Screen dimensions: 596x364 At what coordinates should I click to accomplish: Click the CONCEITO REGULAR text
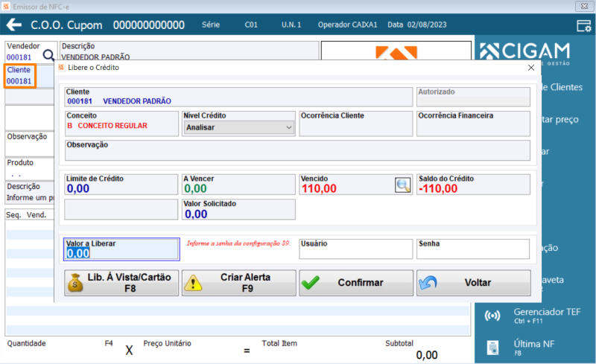pos(112,126)
